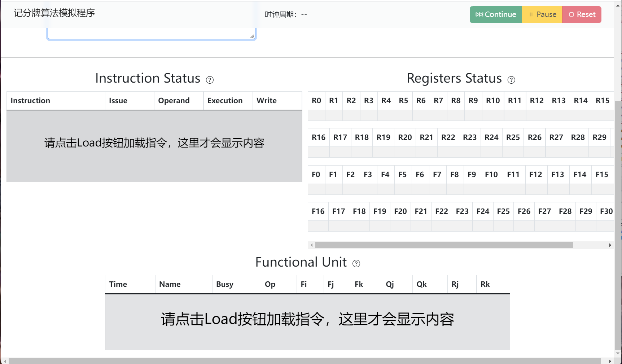Open help icon next to Instruction Status

click(x=210, y=80)
